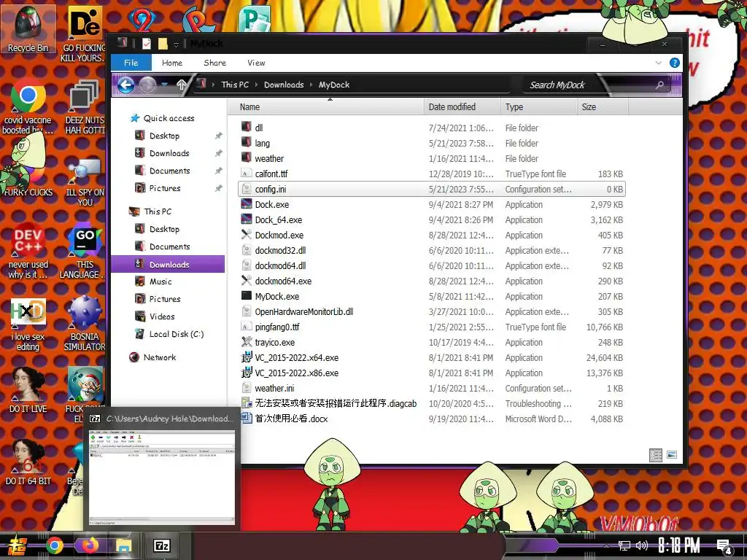This screenshot has height=560, width=747.
Task: Sort by the Type column header
Action: click(538, 106)
